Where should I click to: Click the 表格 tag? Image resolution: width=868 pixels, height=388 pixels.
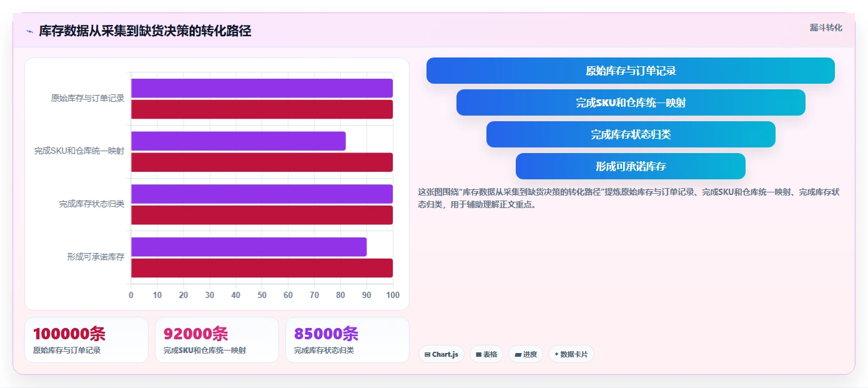tap(486, 354)
